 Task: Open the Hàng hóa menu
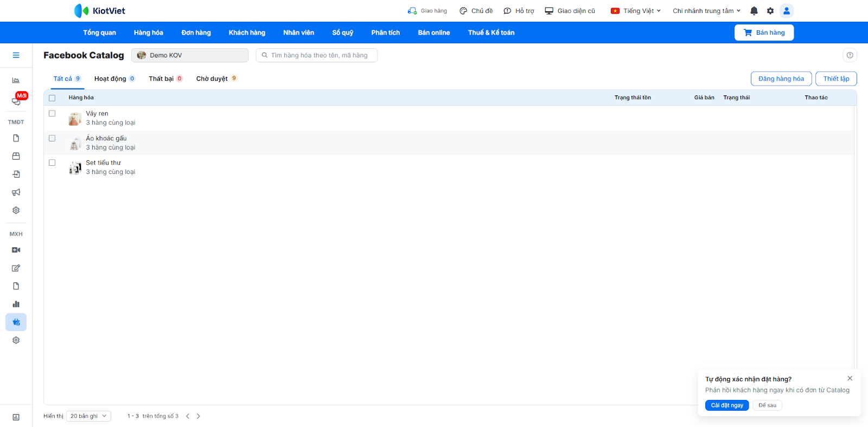149,33
